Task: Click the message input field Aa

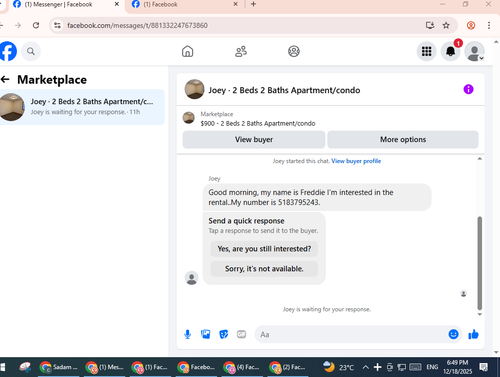Action: (350, 334)
